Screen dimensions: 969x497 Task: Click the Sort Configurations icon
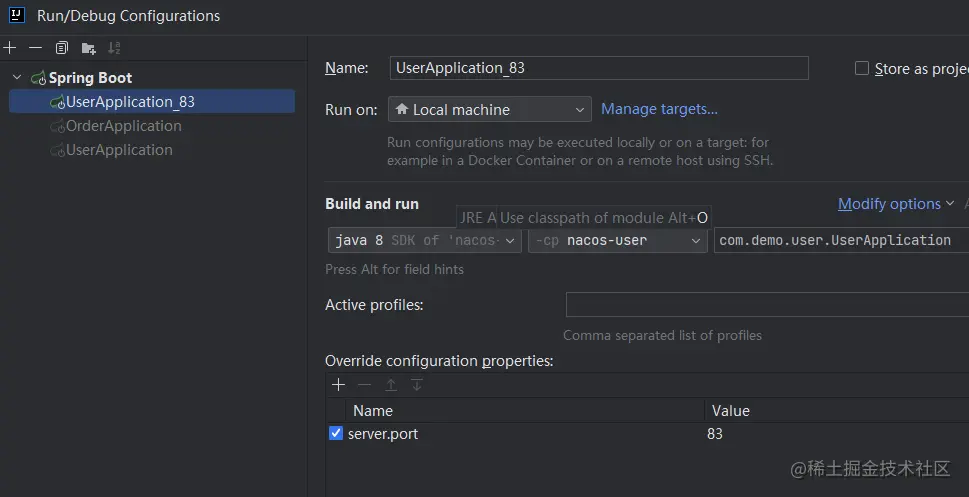click(114, 48)
